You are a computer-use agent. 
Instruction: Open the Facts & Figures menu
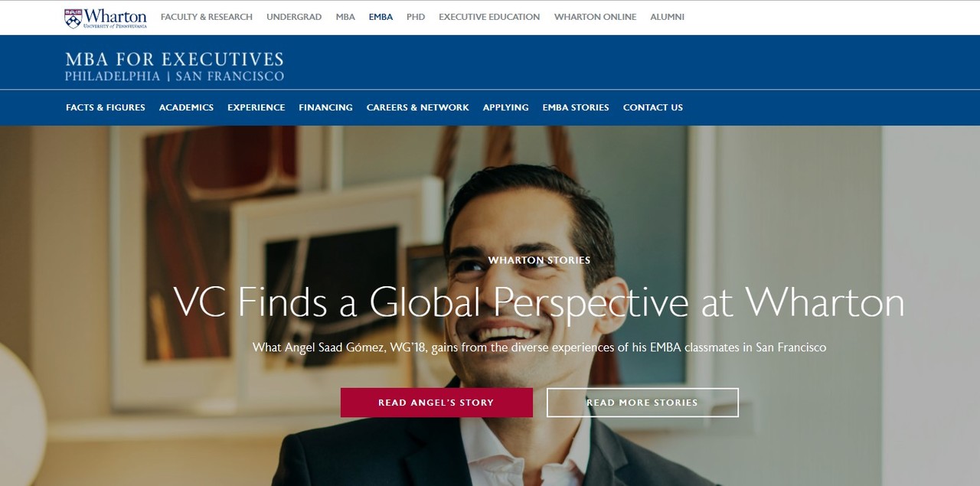(106, 107)
